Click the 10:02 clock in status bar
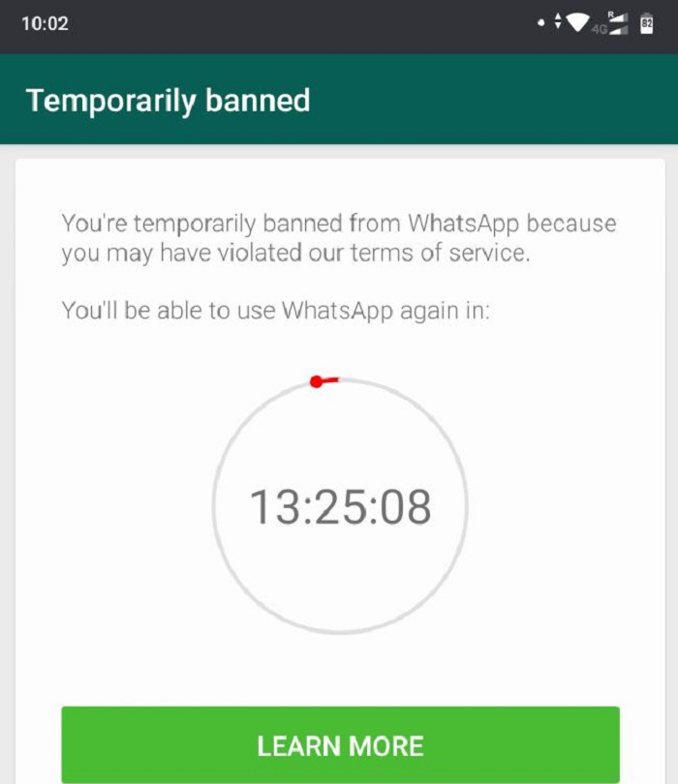This screenshot has height=784, width=678. coord(45,23)
